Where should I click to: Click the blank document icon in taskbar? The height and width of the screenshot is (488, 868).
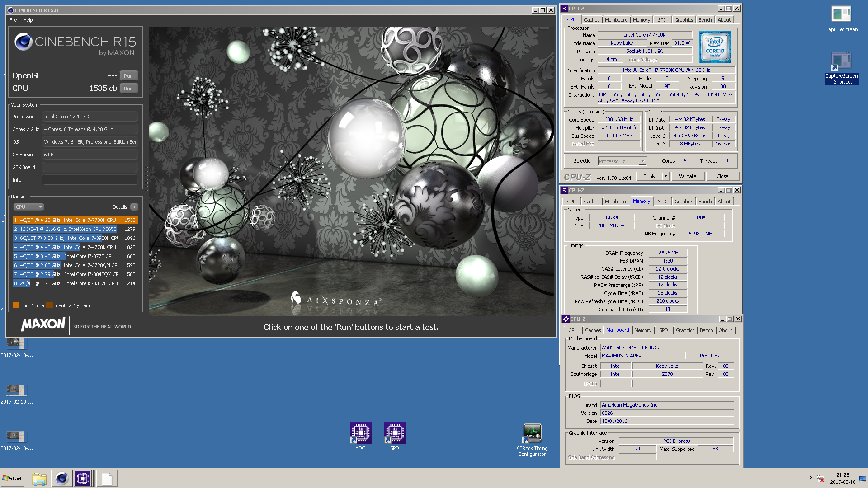tap(107, 479)
